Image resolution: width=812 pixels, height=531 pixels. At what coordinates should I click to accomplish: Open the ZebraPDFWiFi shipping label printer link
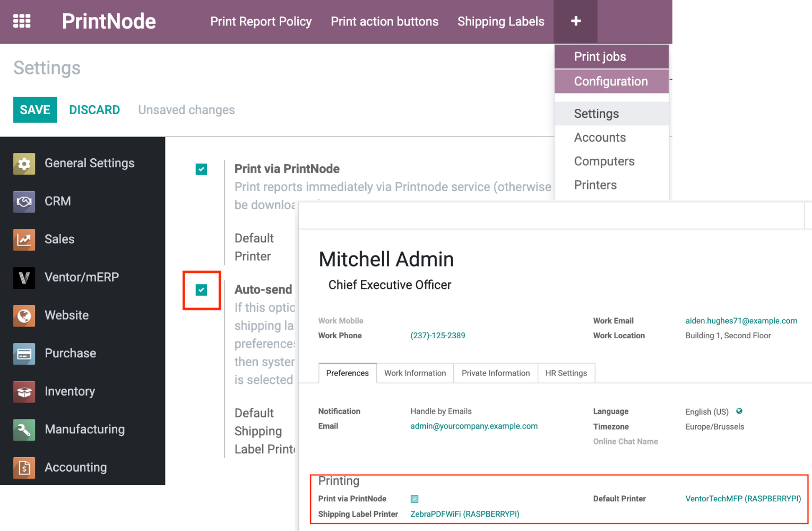[464, 513]
